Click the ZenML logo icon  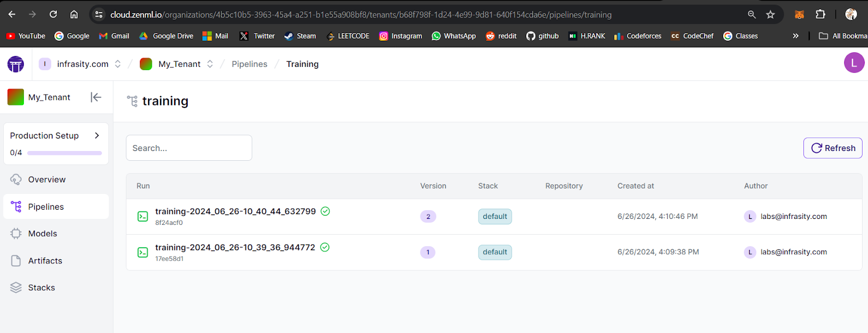click(x=16, y=64)
